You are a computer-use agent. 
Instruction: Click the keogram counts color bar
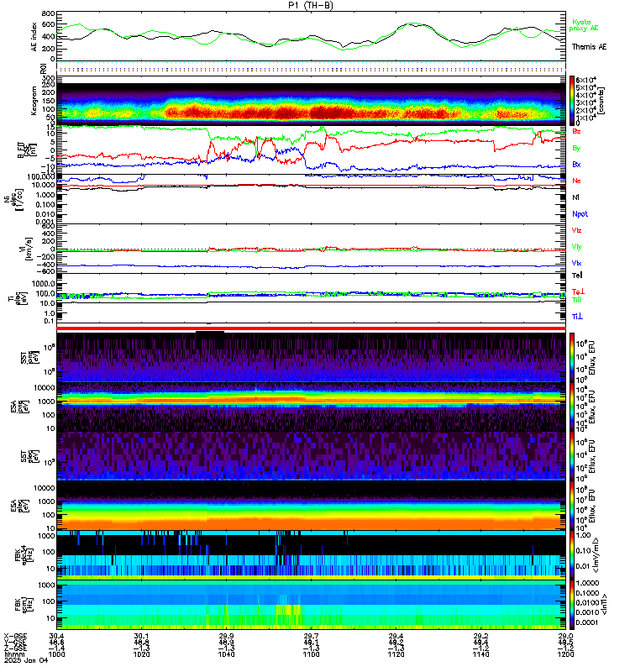pyautogui.click(x=572, y=101)
